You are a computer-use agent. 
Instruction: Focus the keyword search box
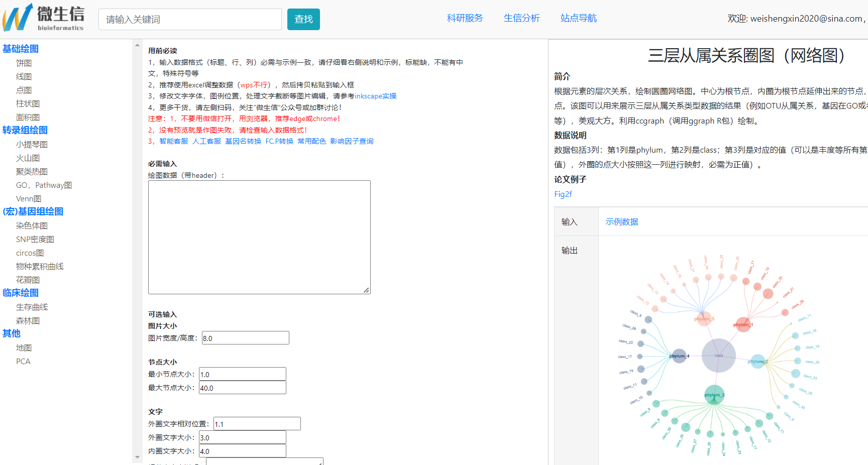click(190, 19)
